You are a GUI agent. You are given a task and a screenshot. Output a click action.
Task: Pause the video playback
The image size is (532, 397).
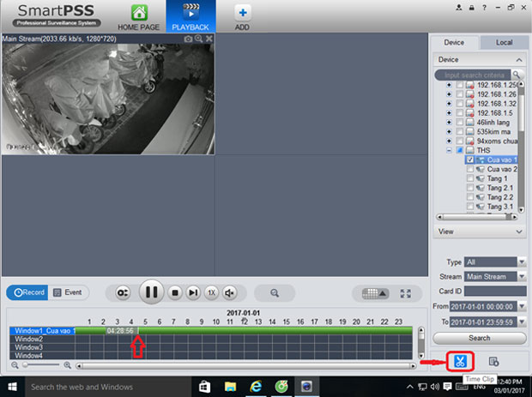click(x=151, y=292)
